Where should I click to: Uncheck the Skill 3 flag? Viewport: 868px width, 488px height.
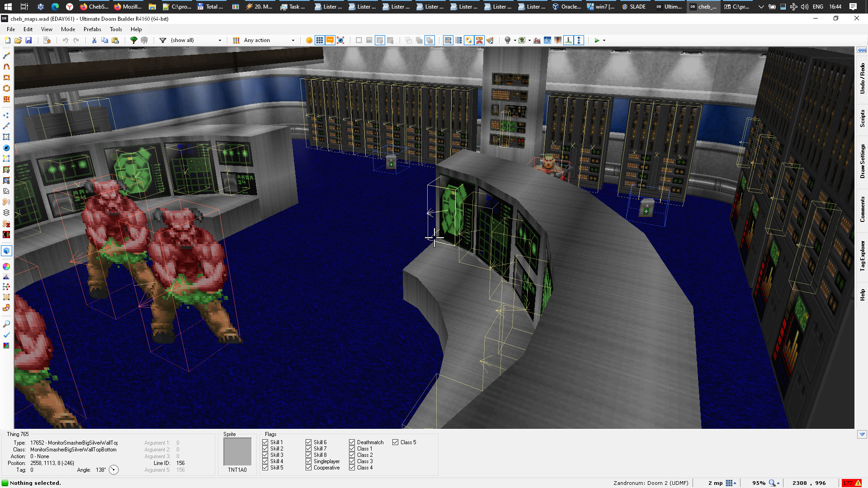(x=265, y=455)
